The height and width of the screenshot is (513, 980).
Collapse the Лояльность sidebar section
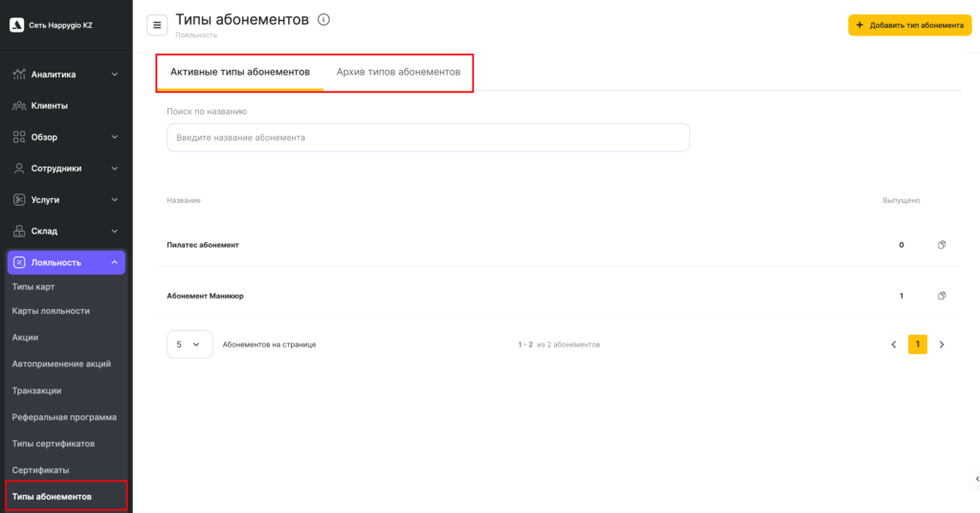pos(114,262)
